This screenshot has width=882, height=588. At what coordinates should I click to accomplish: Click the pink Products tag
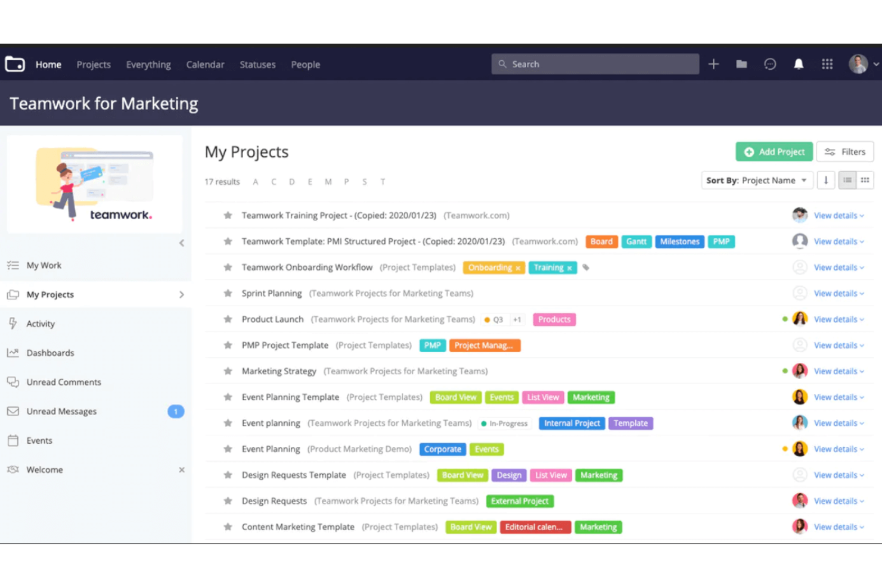click(x=554, y=319)
